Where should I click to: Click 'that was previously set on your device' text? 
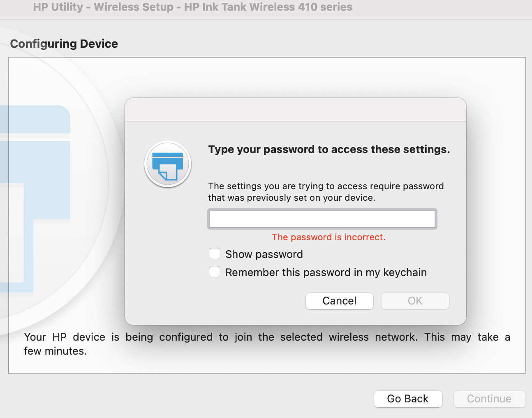point(291,197)
